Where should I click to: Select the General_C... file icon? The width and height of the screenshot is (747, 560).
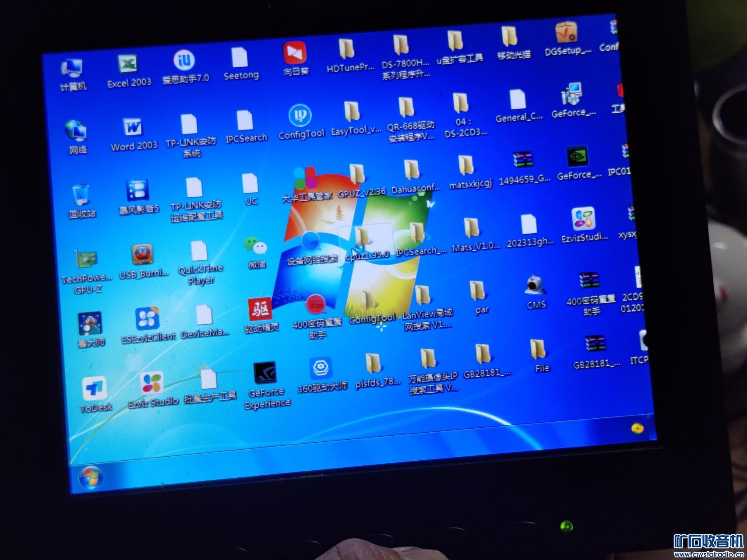point(517,100)
